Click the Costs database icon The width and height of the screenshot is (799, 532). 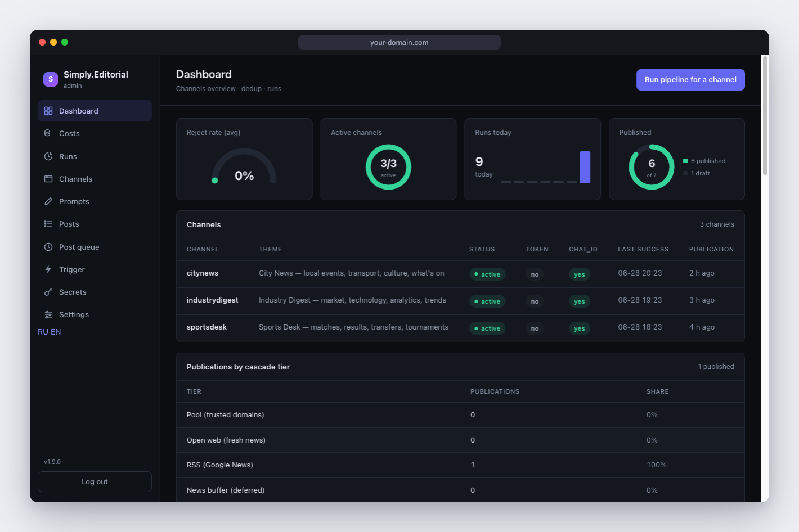(x=48, y=133)
